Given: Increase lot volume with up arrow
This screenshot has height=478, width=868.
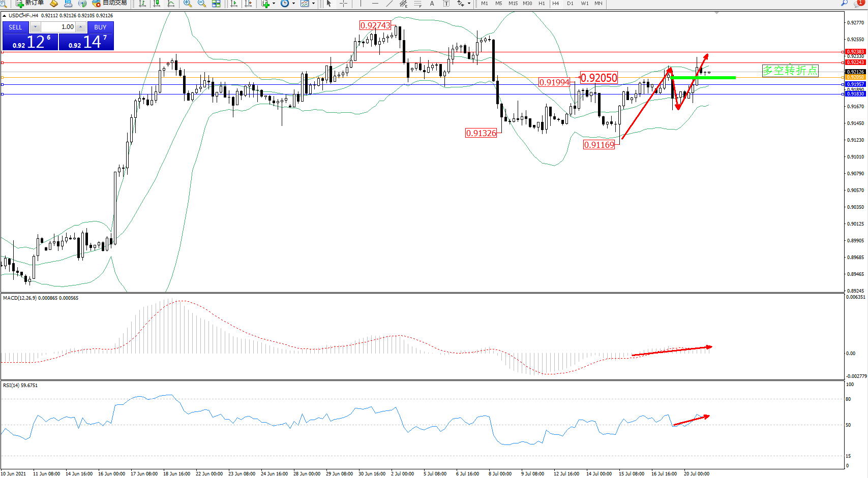Looking at the screenshot, I should tap(81, 27).
